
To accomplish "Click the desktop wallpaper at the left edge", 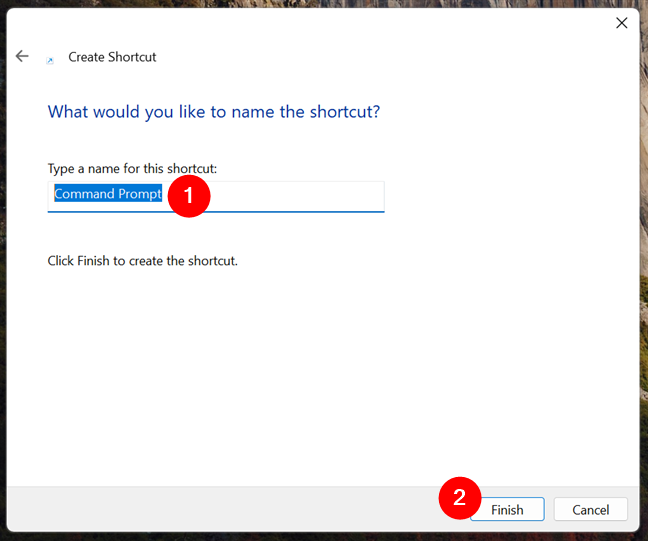I will 3,269.
